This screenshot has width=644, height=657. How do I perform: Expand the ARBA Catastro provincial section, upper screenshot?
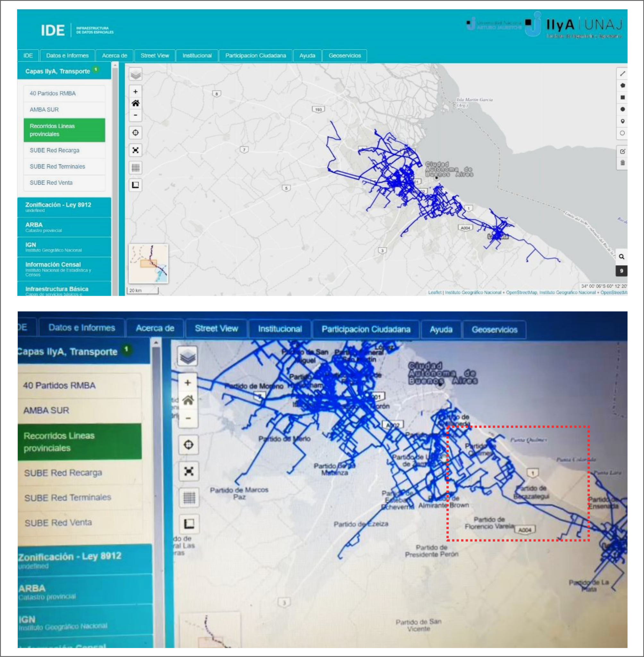(x=64, y=227)
